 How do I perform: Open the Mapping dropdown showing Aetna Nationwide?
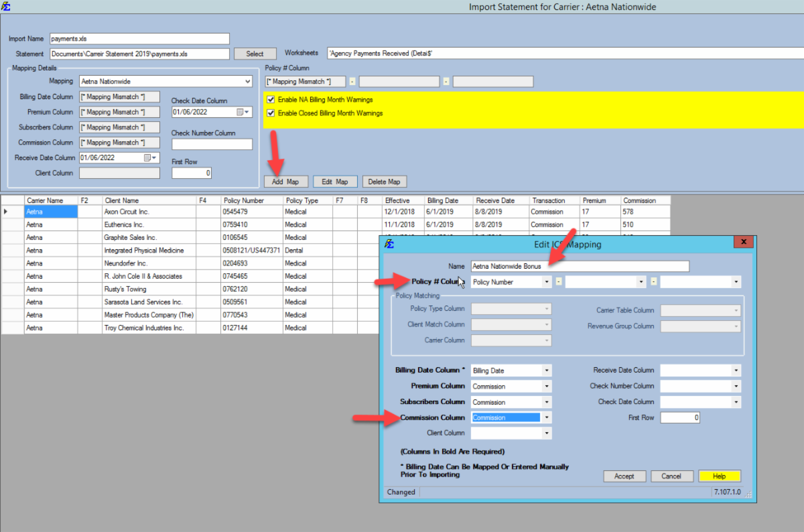tap(247, 82)
